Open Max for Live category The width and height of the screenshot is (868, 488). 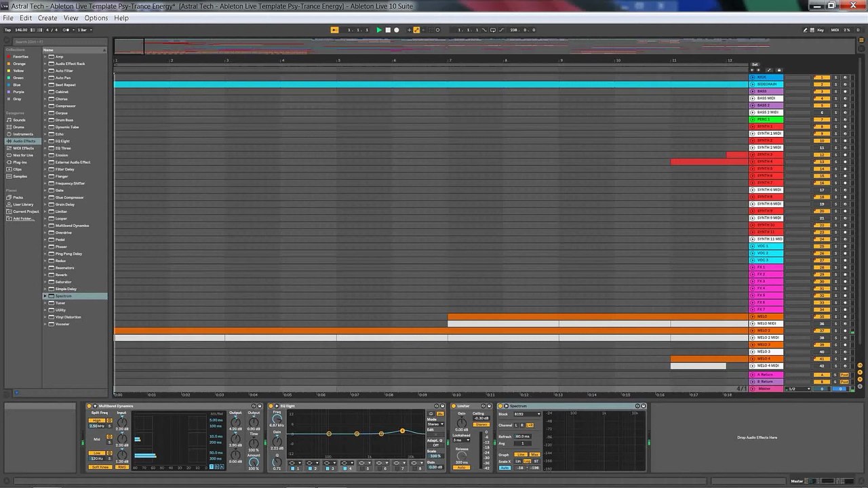(x=23, y=155)
